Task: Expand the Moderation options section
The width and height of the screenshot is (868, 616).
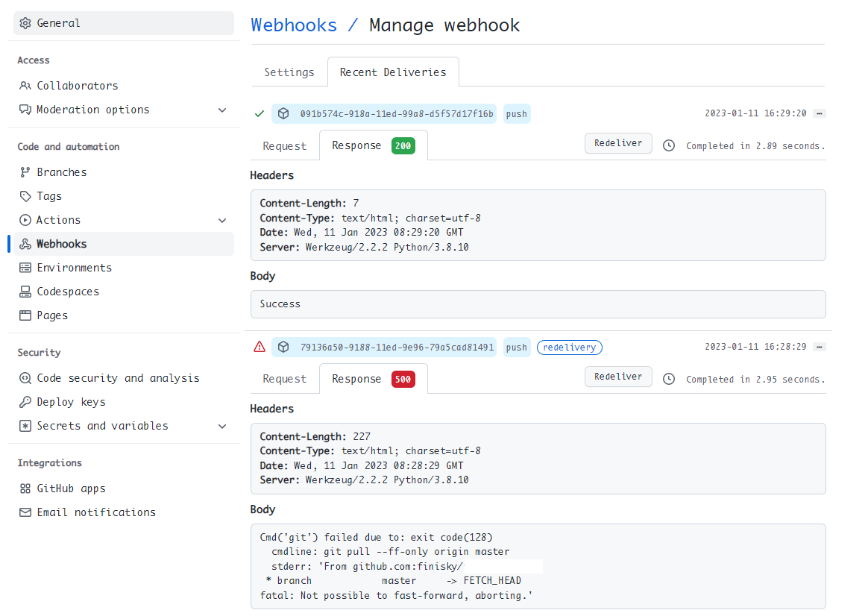Action: pos(221,110)
